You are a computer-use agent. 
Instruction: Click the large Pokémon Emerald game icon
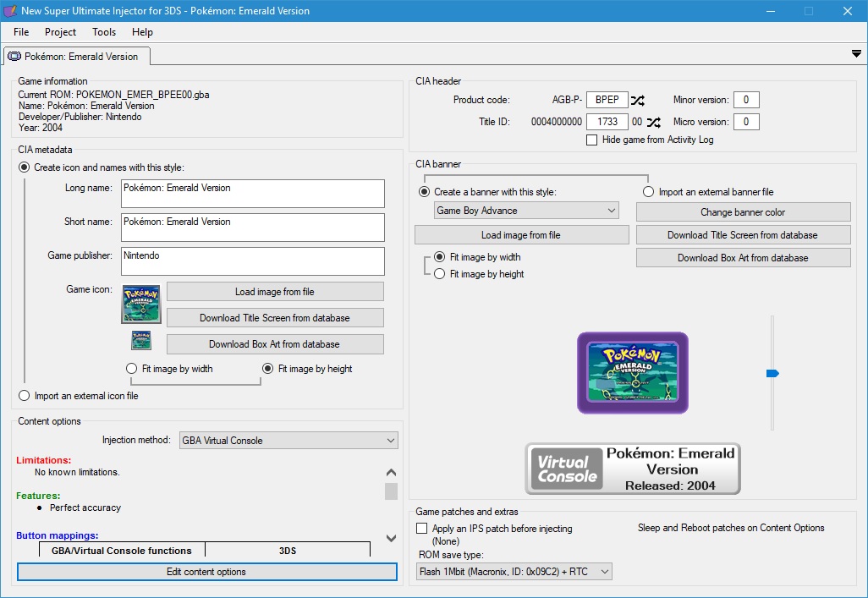point(140,304)
